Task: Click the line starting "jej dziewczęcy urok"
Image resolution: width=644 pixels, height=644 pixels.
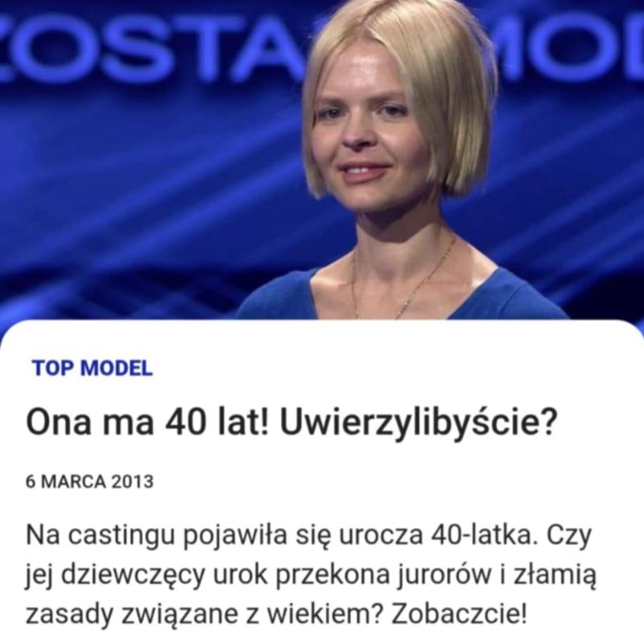Action: (311, 576)
